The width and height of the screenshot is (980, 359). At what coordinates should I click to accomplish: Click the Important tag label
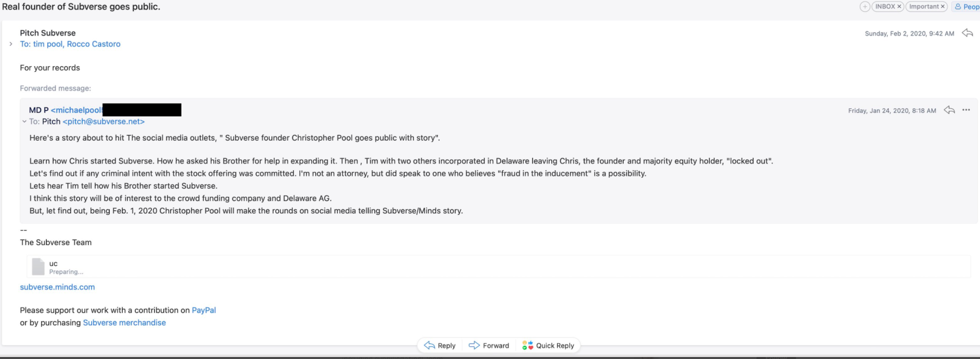[x=924, y=7]
